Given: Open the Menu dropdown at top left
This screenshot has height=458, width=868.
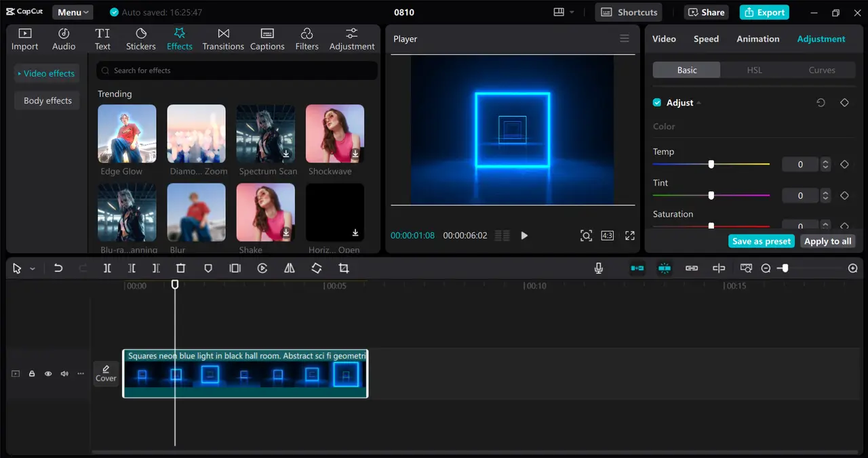Looking at the screenshot, I should [x=72, y=12].
